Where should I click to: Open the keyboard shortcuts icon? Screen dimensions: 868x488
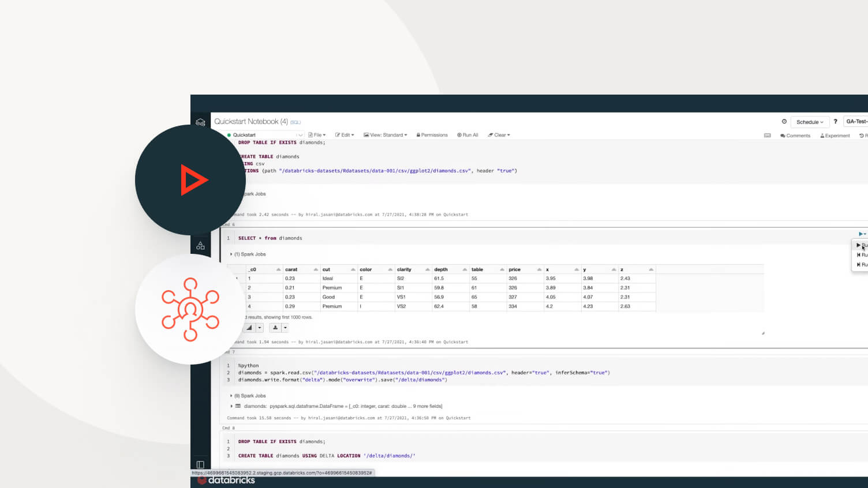pos(767,136)
